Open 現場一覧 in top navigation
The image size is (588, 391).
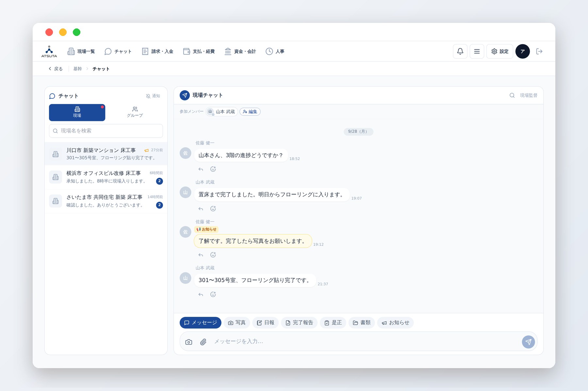(81, 51)
